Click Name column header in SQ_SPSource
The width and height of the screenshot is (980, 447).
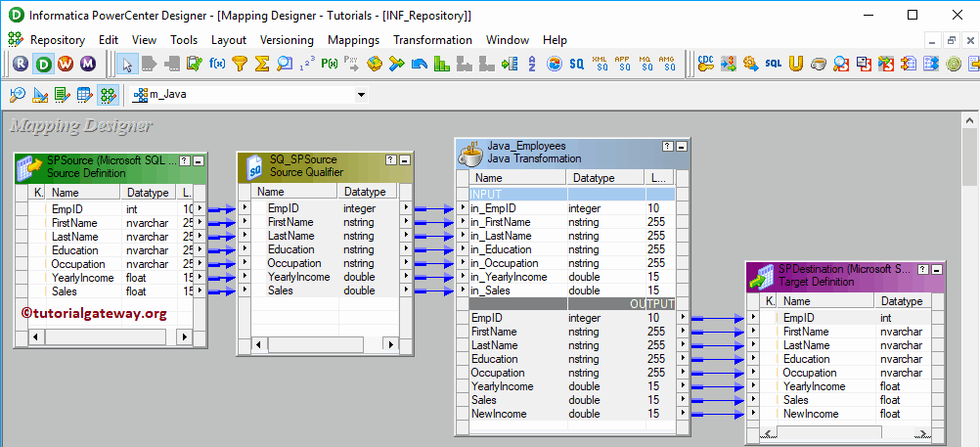(x=293, y=192)
